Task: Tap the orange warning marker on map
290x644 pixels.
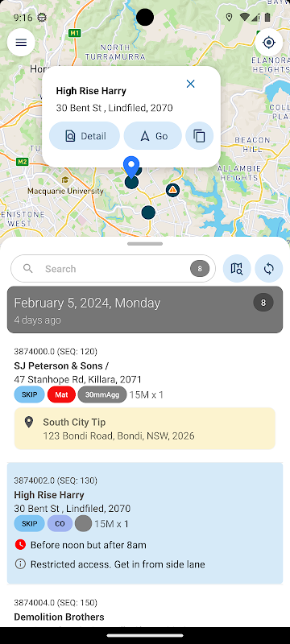Action: [x=173, y=190]
